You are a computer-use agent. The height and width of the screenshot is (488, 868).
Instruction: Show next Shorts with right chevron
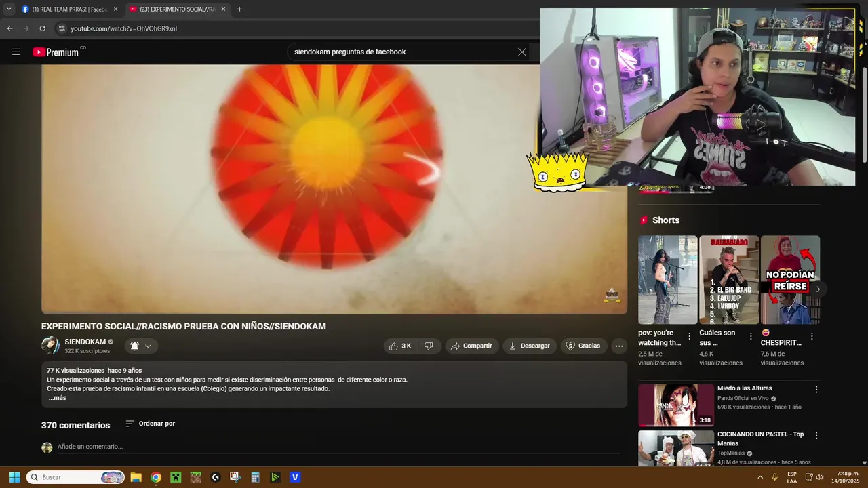(x=818, y=289)
